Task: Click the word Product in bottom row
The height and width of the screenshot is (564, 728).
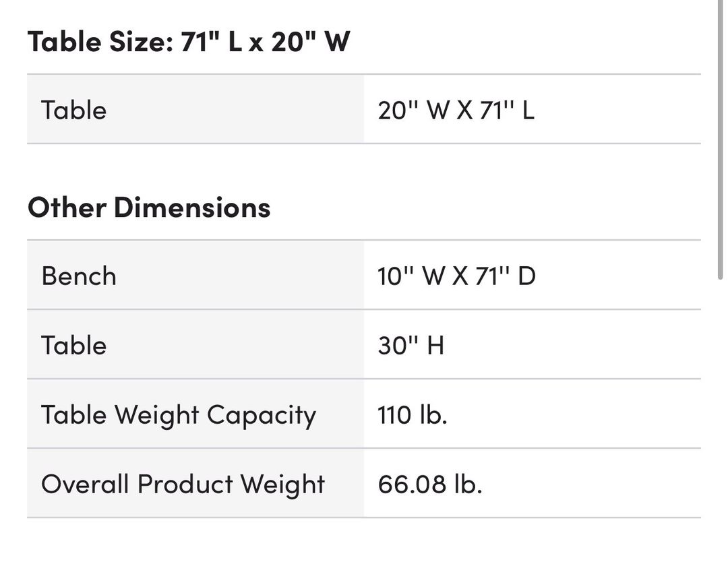Action: [x=185, y=484]
